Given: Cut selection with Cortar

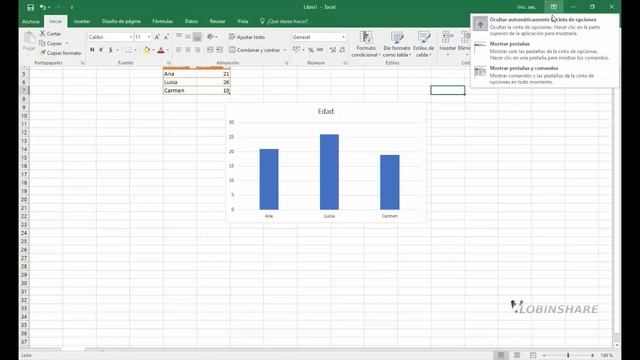Looking at the screenshot, I should [x=50, y=33].
